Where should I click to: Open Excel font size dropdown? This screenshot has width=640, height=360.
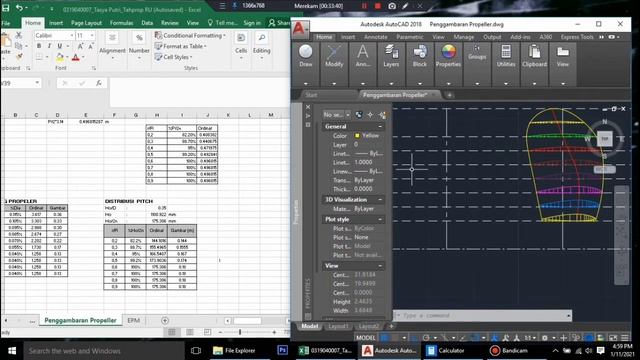click(x=92, y=36)
